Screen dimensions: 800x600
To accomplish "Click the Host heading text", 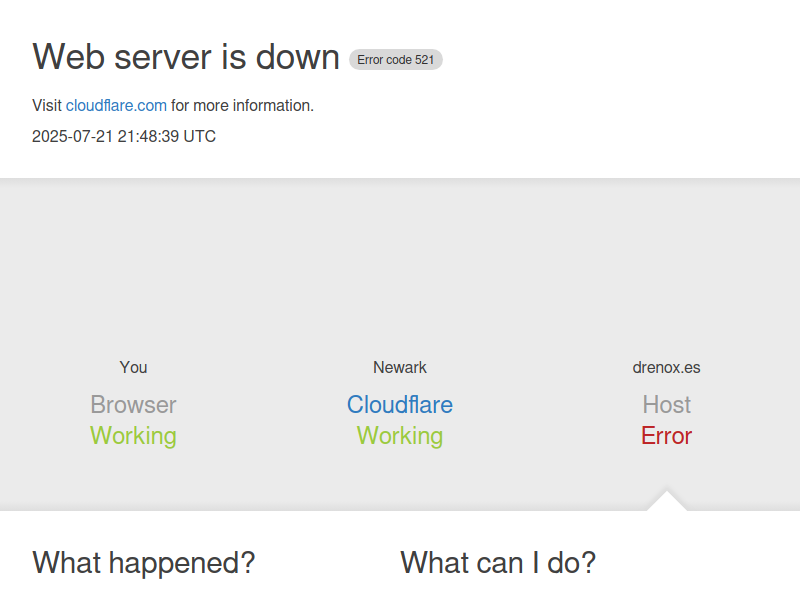I will [666, 405].
